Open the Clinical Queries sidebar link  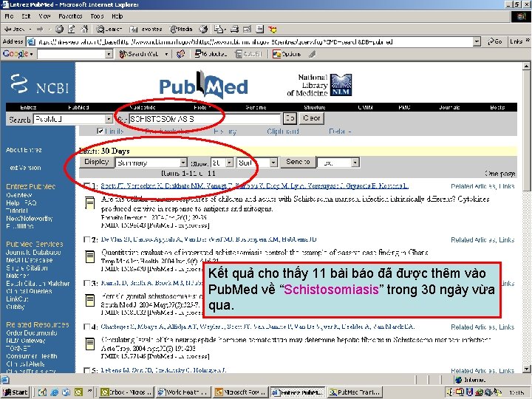tap(29, 291)
